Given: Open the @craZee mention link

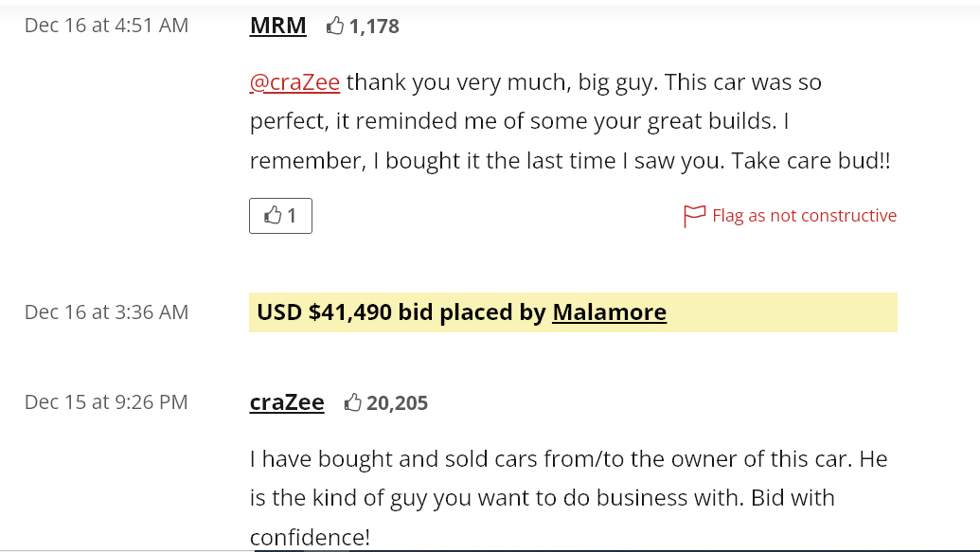Looking at the screenshot, I should click(x=294, y=82).
